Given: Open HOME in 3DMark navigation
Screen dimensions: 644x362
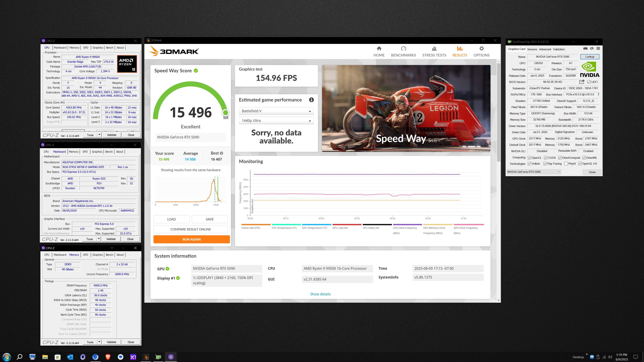Looking at the screenshot, I should 379,52.
